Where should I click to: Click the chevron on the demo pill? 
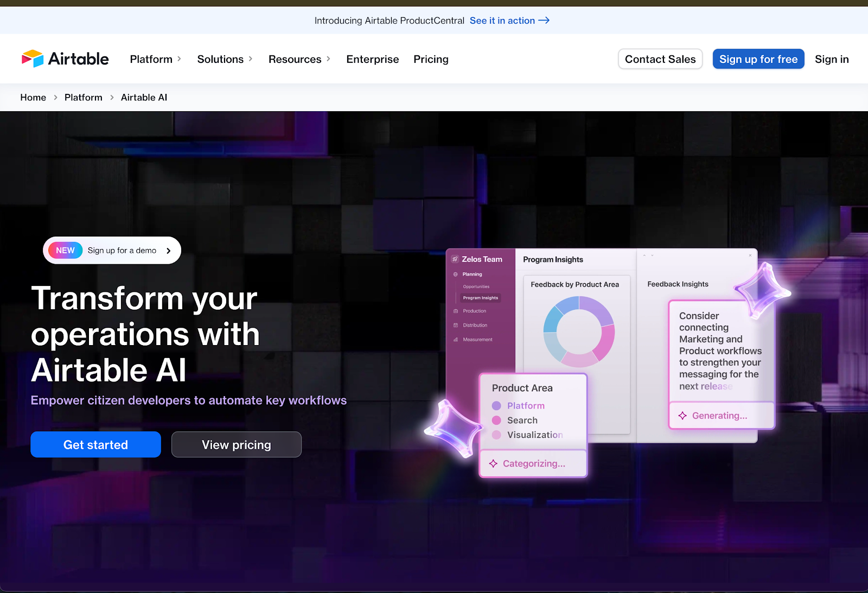169,251
